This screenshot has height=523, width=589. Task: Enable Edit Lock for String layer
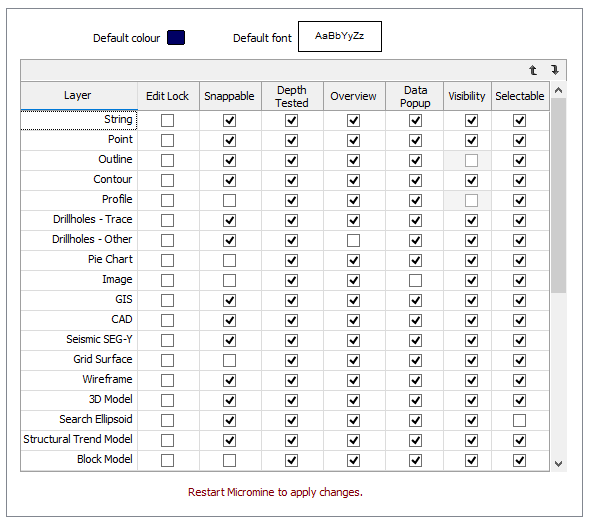pos(168,121)
